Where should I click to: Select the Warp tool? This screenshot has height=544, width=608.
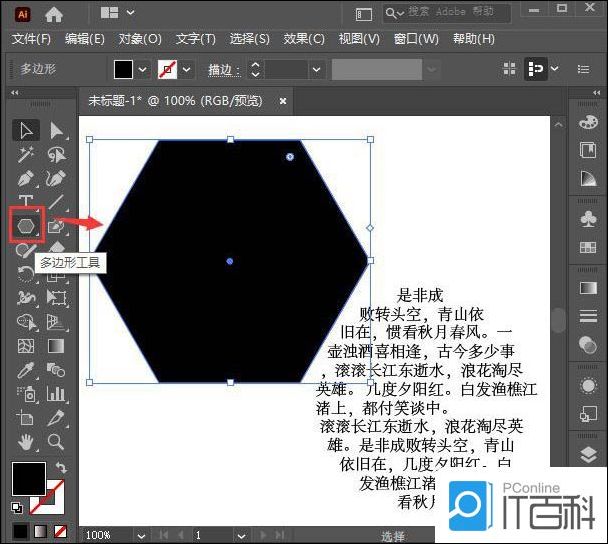26,298
